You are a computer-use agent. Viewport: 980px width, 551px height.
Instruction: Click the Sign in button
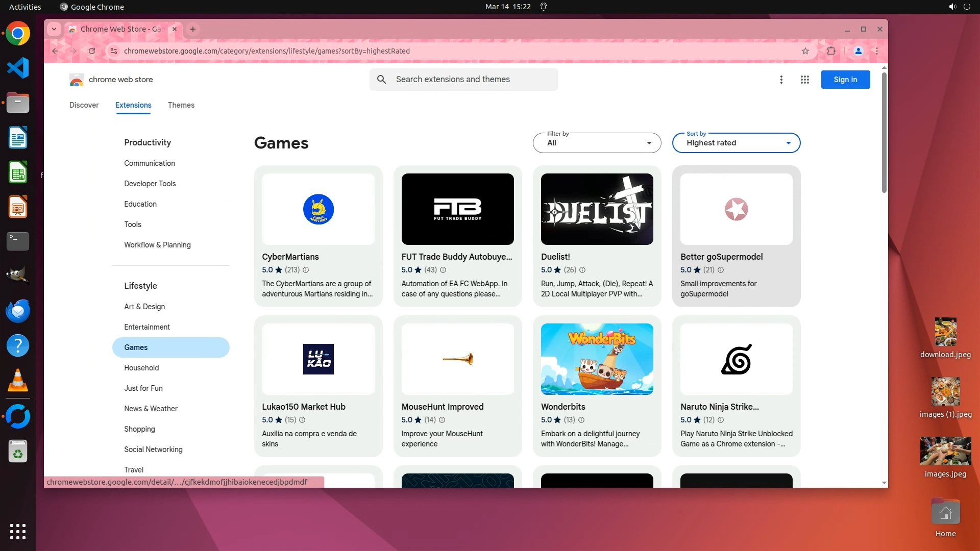pyautogui.click(x=845, y=80)
